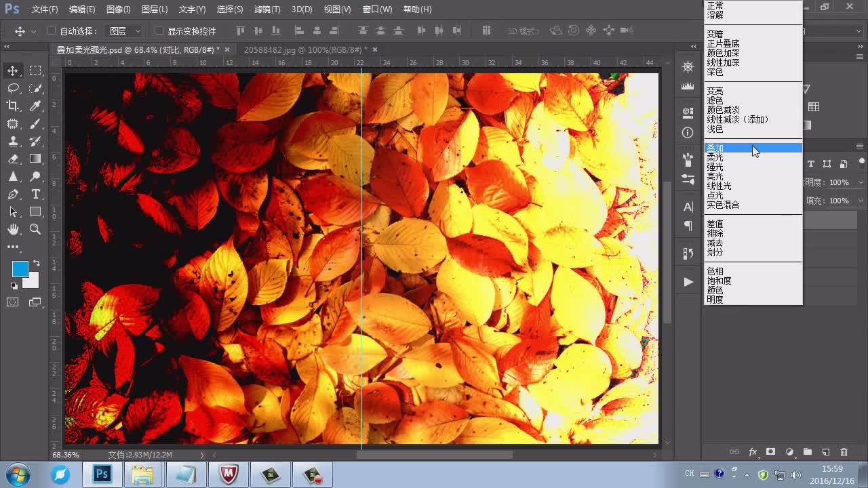Select the Horizontal Type tool
The width and height of the screenshot is (868, 488).
tap(35, 194)
